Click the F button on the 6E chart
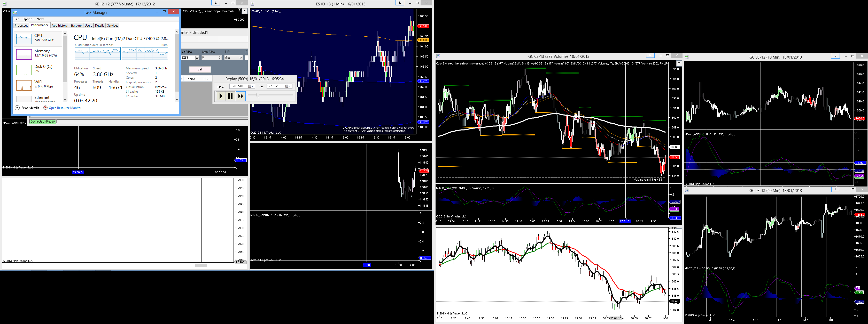 239,11
